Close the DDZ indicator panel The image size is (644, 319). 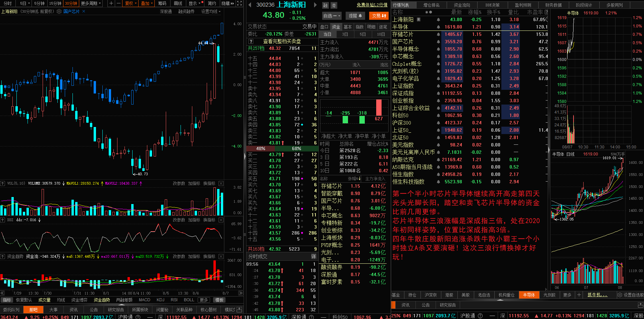221,220
